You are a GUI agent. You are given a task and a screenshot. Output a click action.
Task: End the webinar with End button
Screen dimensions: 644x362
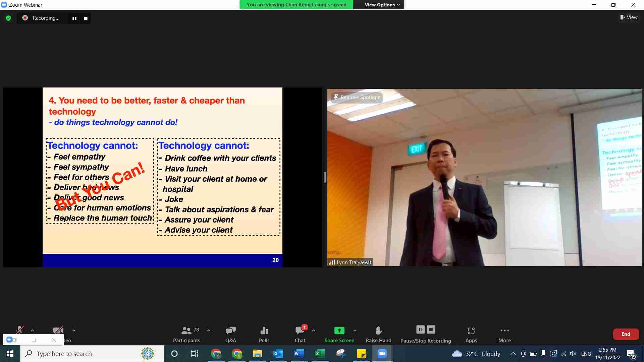tap(626, 334)
